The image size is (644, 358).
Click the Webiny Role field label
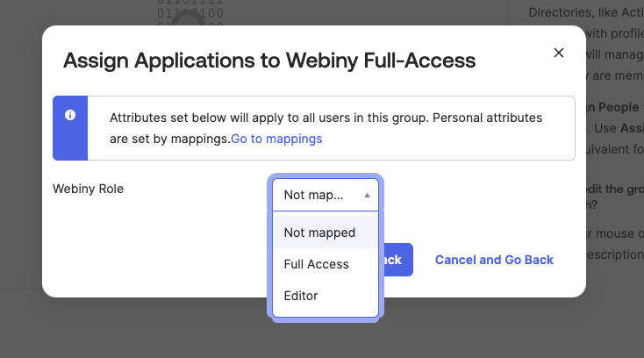click(x=88, y=189)
